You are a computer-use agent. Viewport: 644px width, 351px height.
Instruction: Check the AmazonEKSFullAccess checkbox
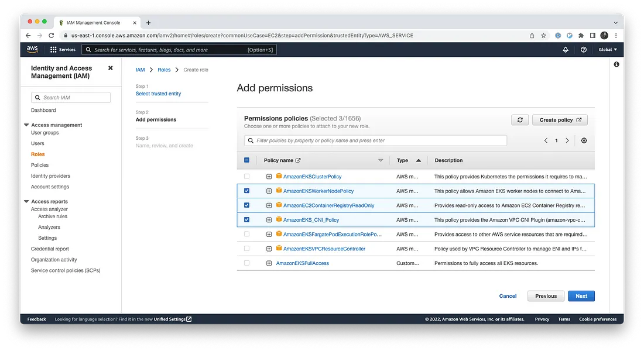(x=246, y=263)
